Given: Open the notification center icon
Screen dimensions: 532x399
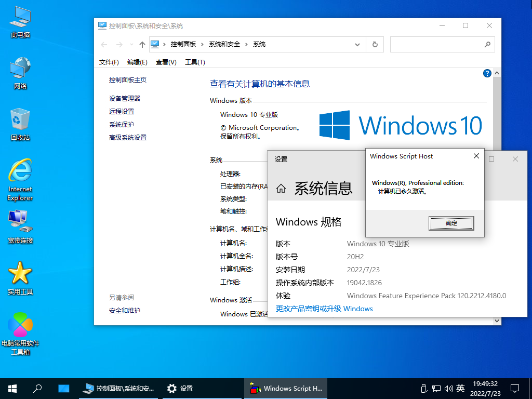Looking at the screenshot, I should click(515, 389).
